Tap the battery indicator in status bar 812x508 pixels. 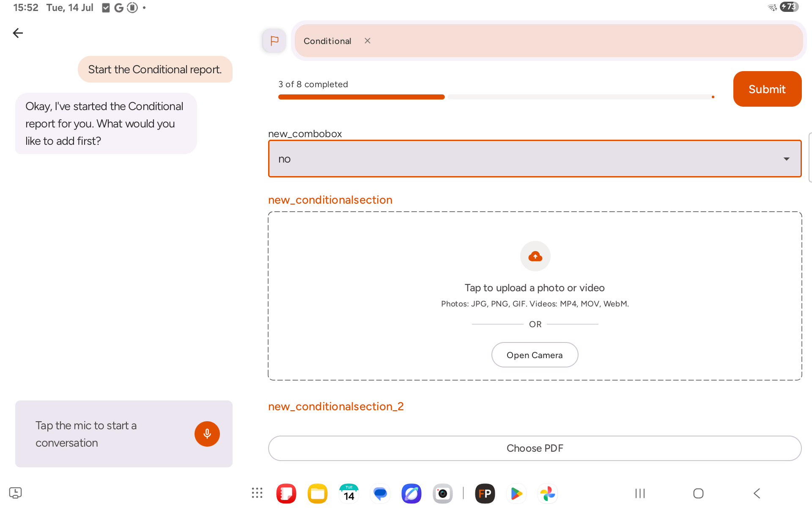tap(789, 7)
